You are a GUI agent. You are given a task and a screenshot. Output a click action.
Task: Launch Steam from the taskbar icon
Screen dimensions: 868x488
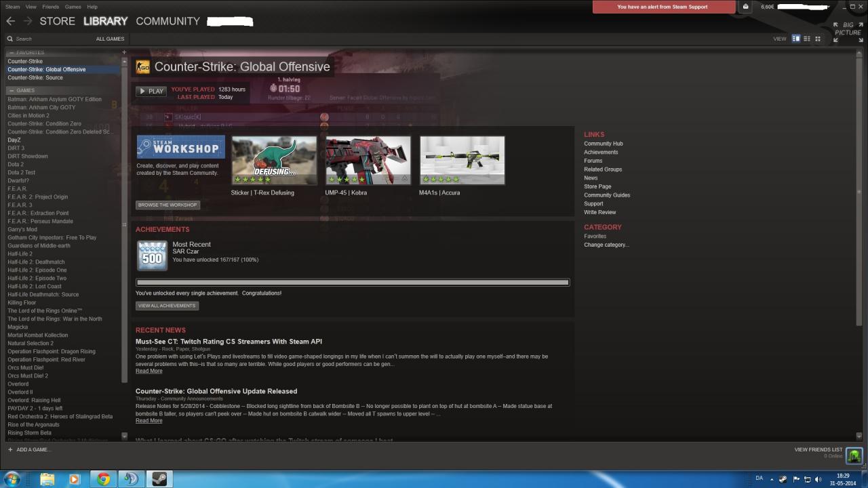click(x=159, y=479)
